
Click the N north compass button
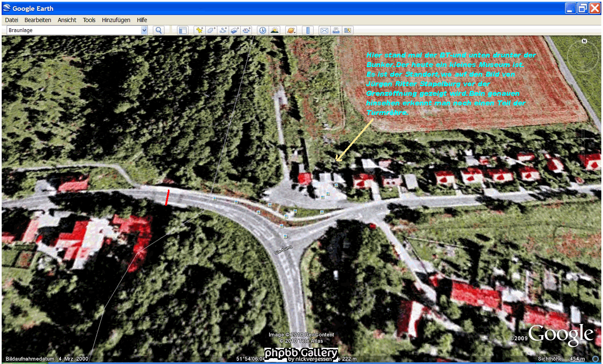pos(584,41)
